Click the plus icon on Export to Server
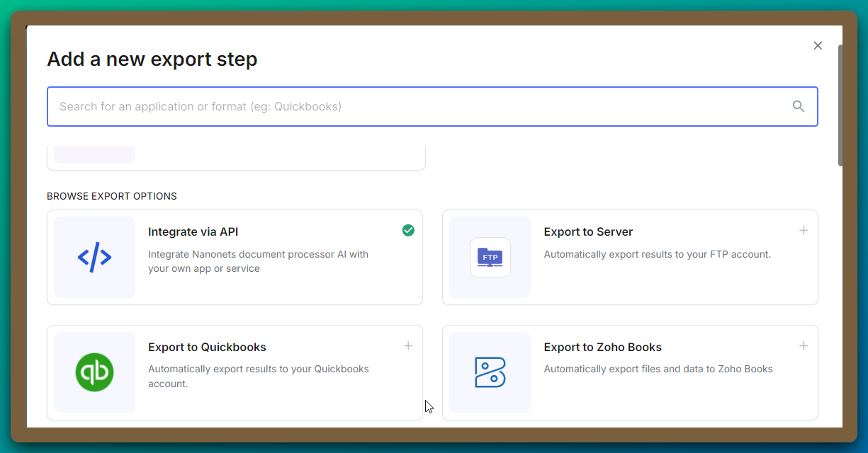Image resolution: width=868 pixels, height=453 pixels. [804, 230]
